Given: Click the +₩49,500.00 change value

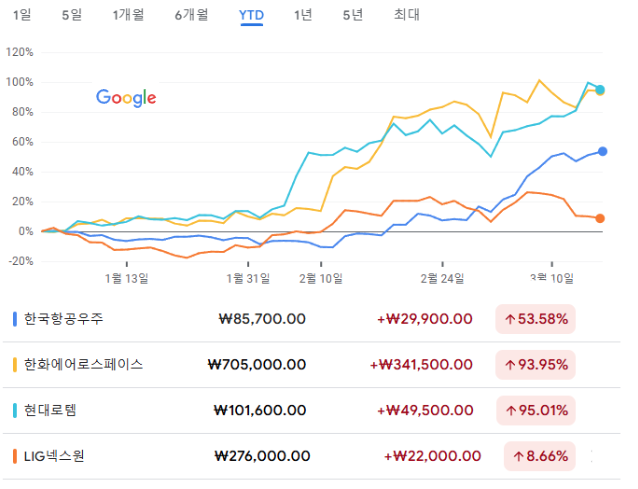Looking at the screenshot, I should tap(425, 410).
